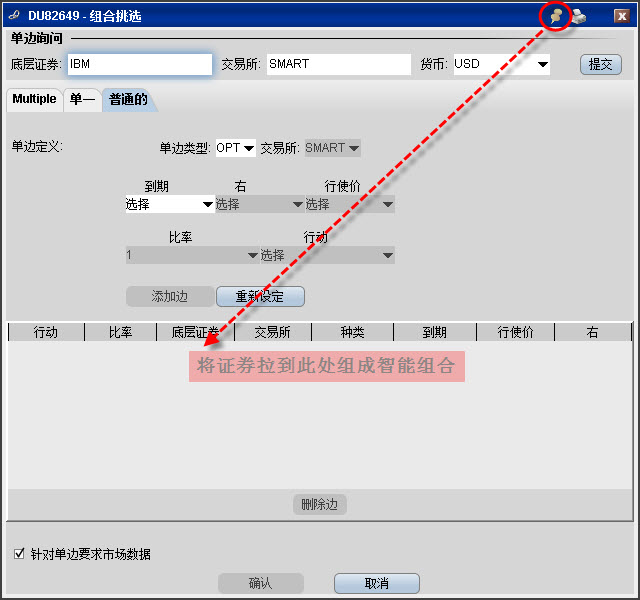Click the link icon beside DU82649
Viewport: 640px width, 600px height.
14,16
